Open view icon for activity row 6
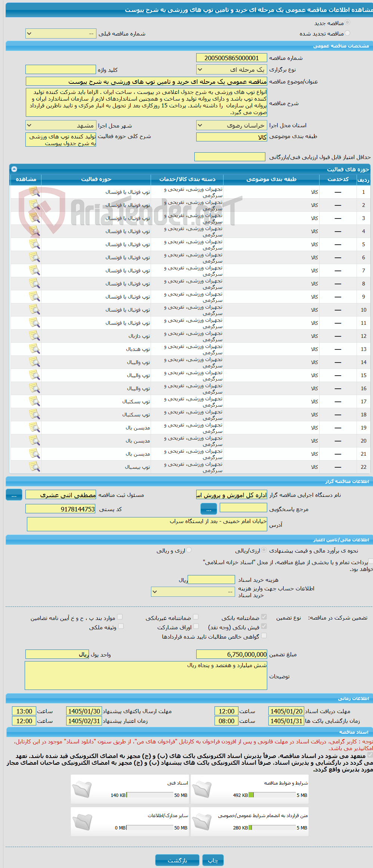 tap(34, 257)
